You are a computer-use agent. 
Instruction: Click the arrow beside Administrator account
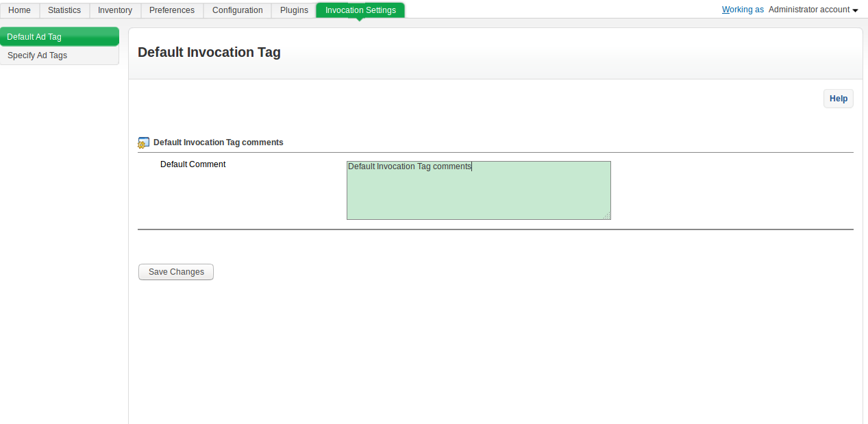[855, 10]
